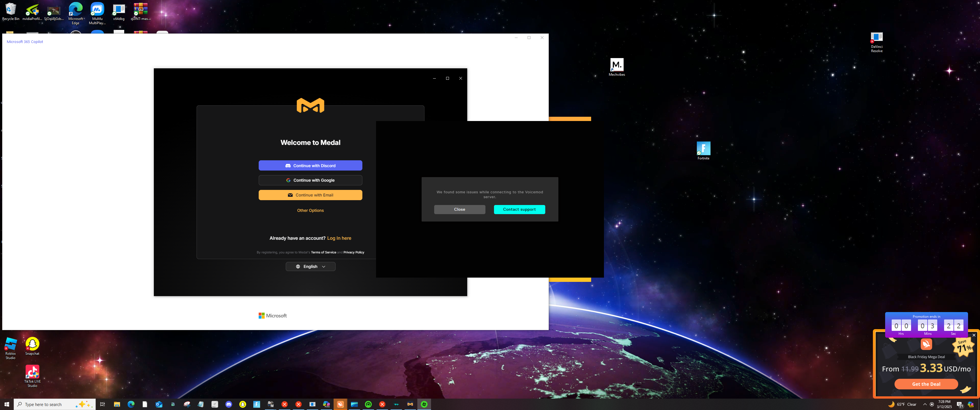Open Task View from the taskbar
This screenshot has width=980, height=410.
coord(102,404)
